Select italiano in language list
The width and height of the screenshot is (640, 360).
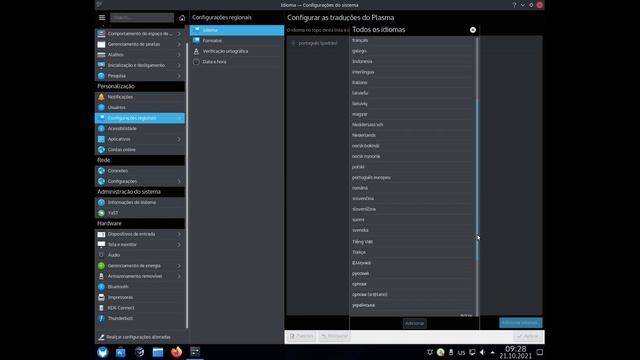pyautogui.click(x=412, y=83)
